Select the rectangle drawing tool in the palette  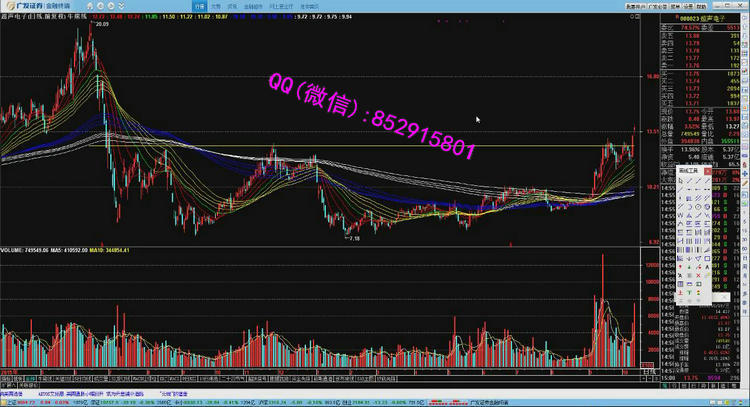click(706, 258)
